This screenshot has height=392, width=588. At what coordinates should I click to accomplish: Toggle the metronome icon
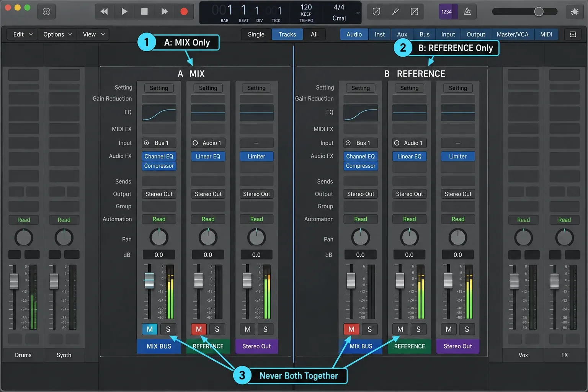467,11
